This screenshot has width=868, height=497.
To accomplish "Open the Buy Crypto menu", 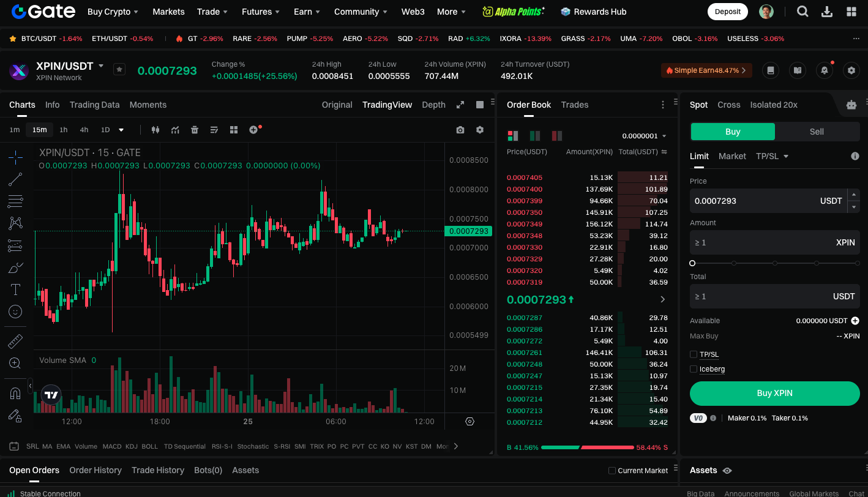I will pyautogui.click(x=113, y=12).
